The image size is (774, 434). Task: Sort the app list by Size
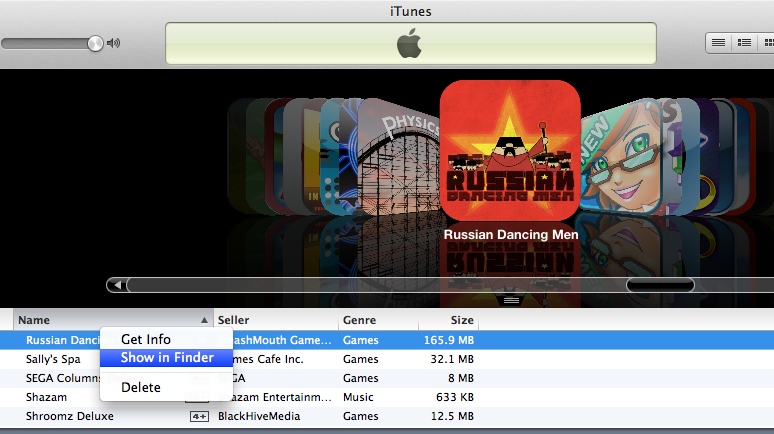[x=450, y=320]
